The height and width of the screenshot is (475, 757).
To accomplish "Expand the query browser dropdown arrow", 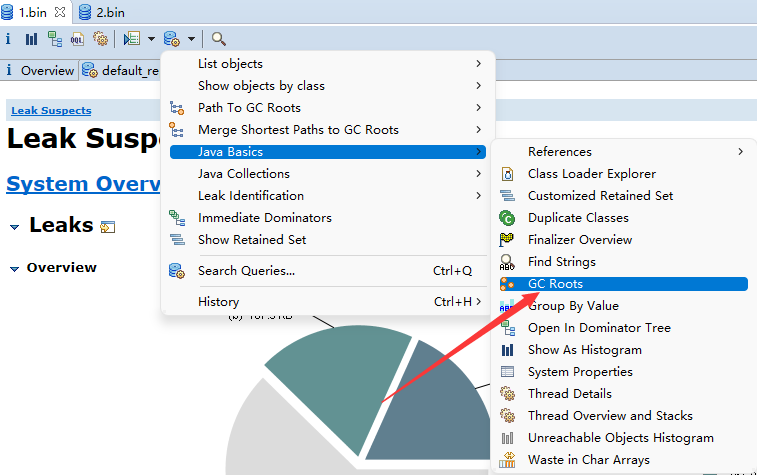I will (190, 40).
